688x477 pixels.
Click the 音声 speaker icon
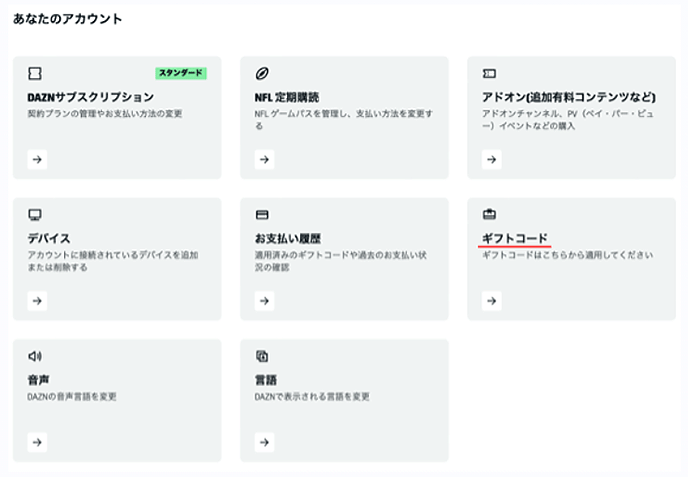[35, 356]
